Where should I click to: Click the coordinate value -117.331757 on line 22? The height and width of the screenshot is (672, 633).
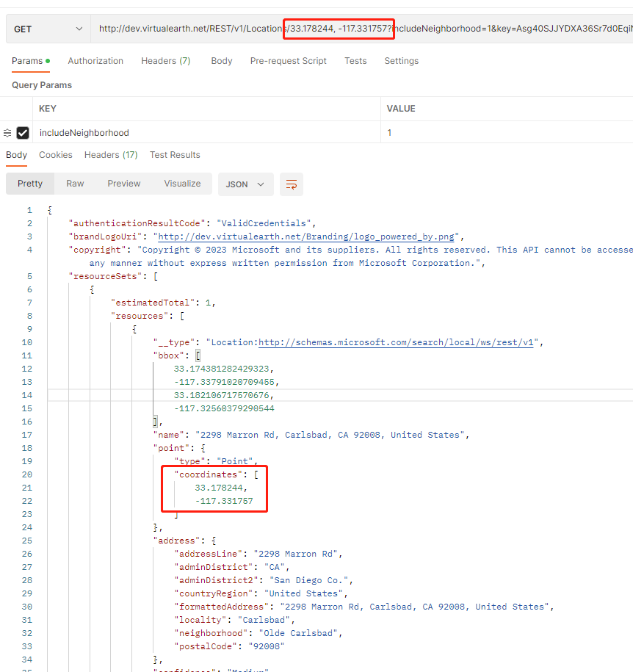click(224, 501)
